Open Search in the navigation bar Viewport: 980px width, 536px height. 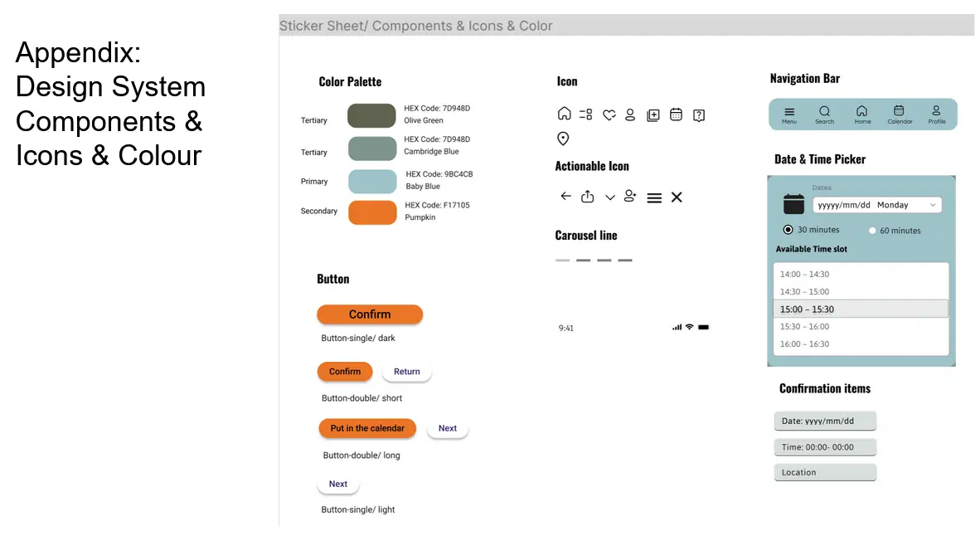pyautogui.click(x=824, y=115)
